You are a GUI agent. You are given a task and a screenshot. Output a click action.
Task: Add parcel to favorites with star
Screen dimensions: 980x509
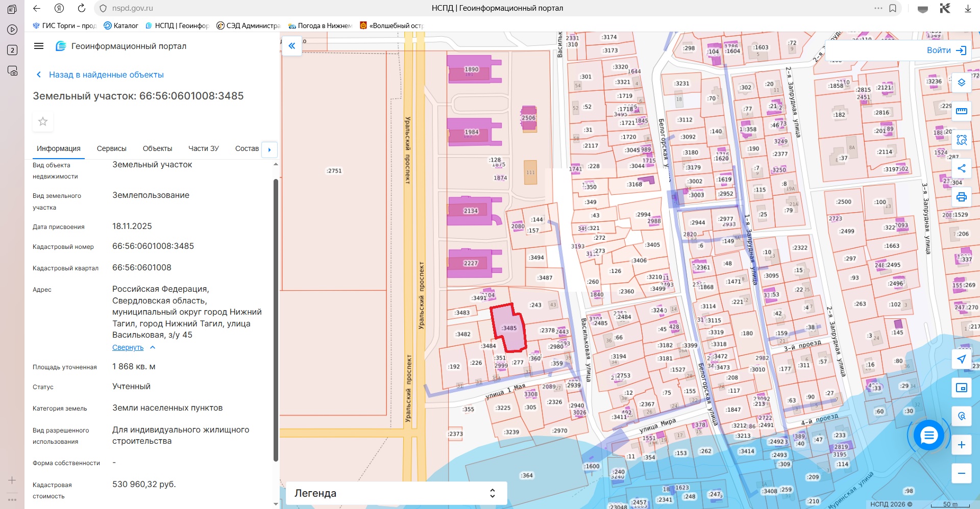(x=43, y=121)
